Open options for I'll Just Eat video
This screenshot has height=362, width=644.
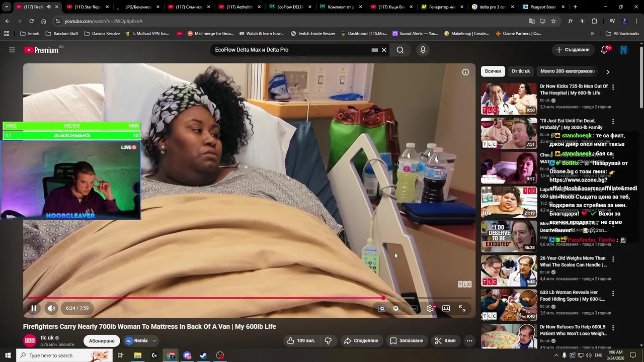click(x=613, y=122)
